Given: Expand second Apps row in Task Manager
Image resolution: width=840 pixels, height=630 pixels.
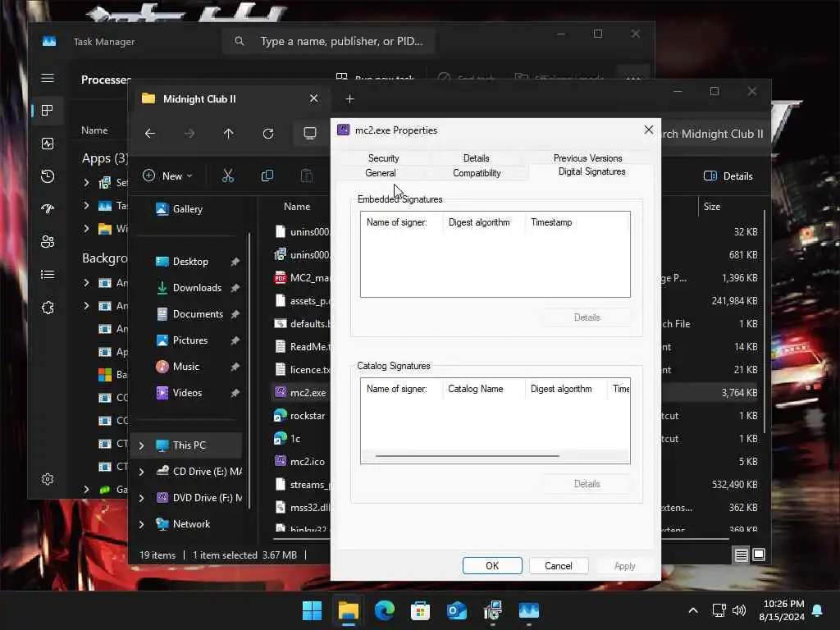Looking at the screenshot, I should tap(86, 205).
